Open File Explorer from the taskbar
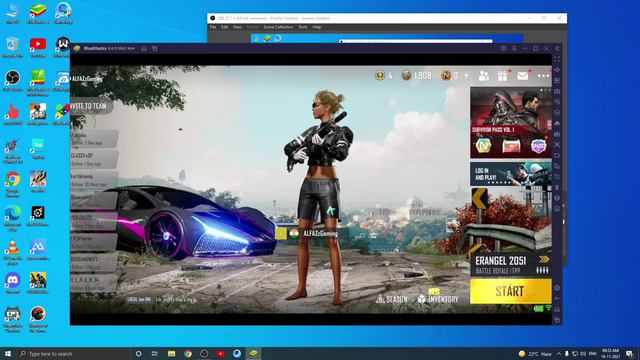The image size is (640, 360). 171,353
